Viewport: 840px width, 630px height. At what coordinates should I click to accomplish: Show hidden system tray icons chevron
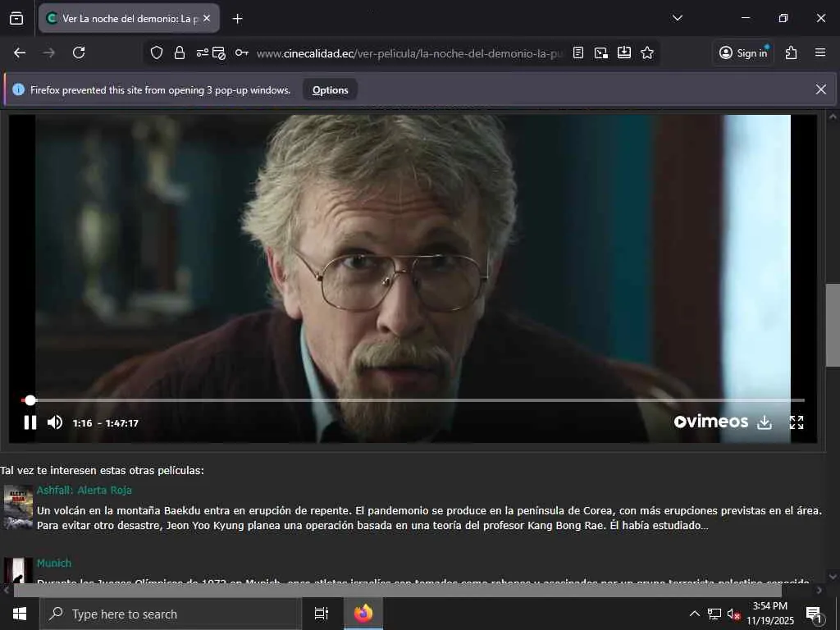click(x=694, y=614)
